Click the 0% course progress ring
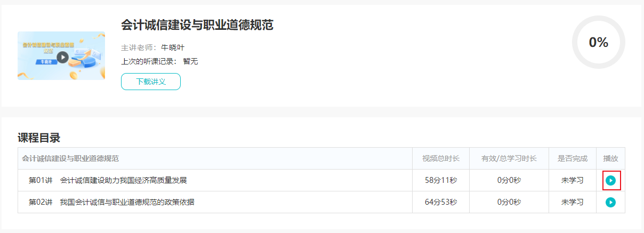The height and width of the screenshot is (233, 644). point(598,43)
